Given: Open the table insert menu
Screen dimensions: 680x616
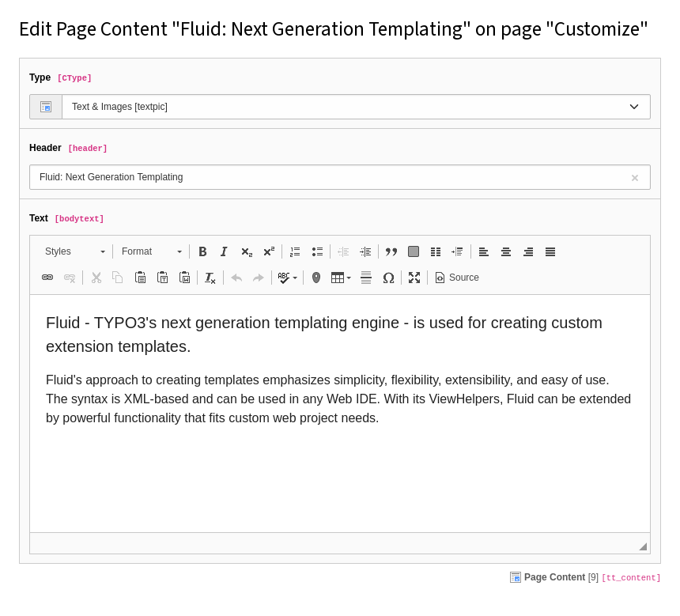Looking at the screenshot, I should click(x=341, y=278).
